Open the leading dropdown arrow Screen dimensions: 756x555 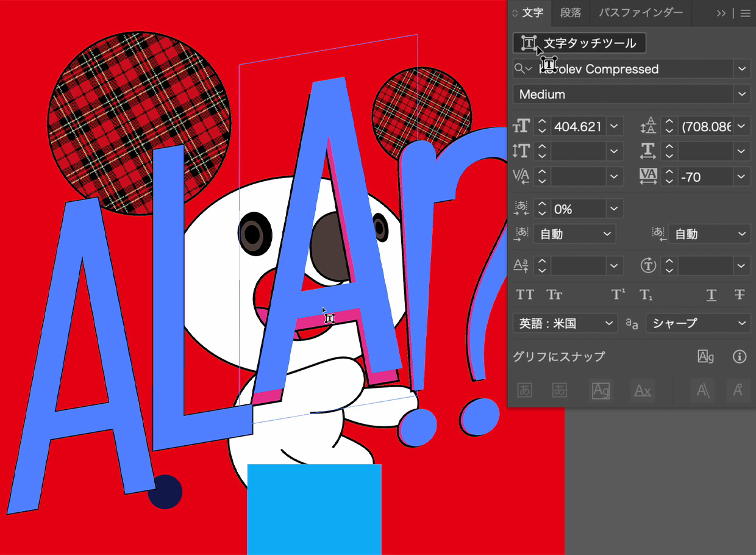click(x=742, y=126)
